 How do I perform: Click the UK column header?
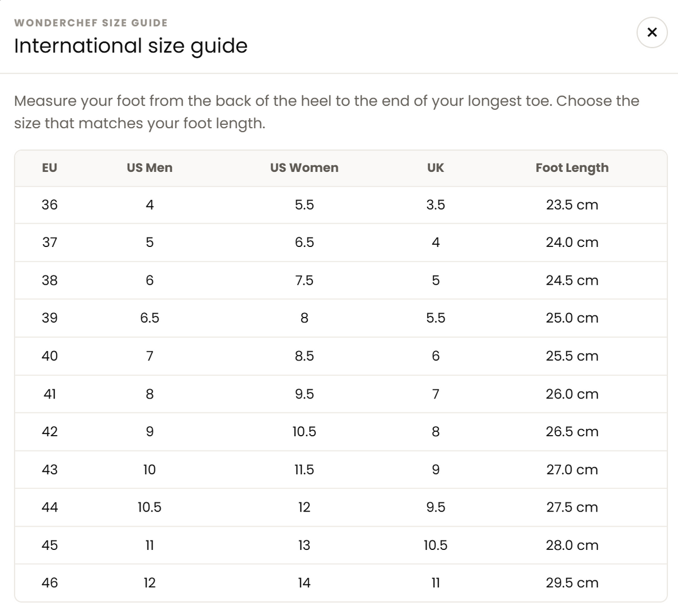pyautogui.click(x=436, y=168)
